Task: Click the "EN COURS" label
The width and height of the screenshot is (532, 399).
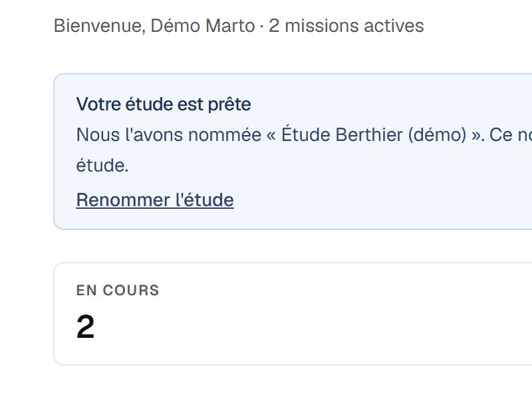Action: pyautogui.click(x=118, y=291)
